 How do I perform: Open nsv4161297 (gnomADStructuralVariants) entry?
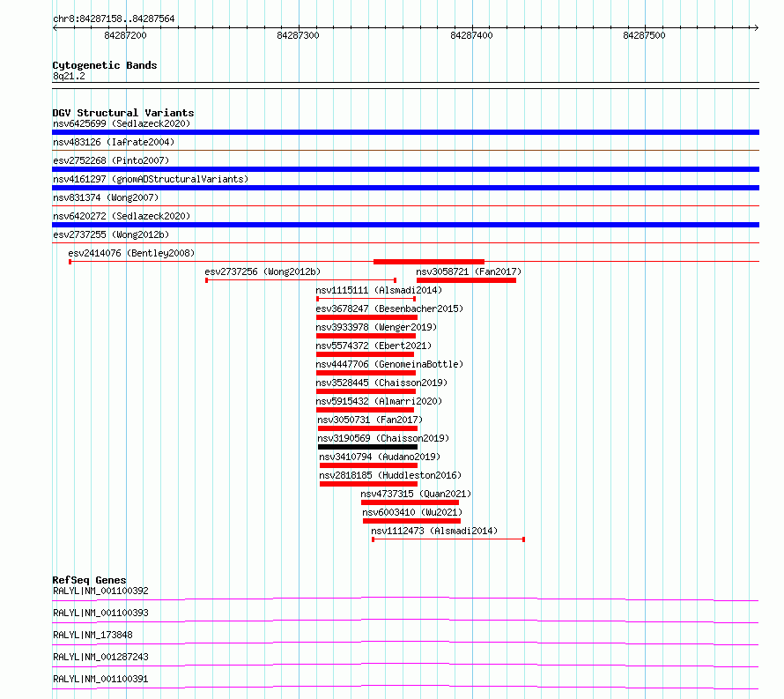coord(151,179)
